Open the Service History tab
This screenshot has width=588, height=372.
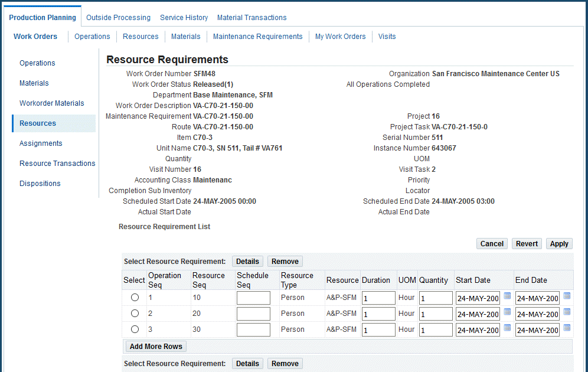tap(184, 18)
